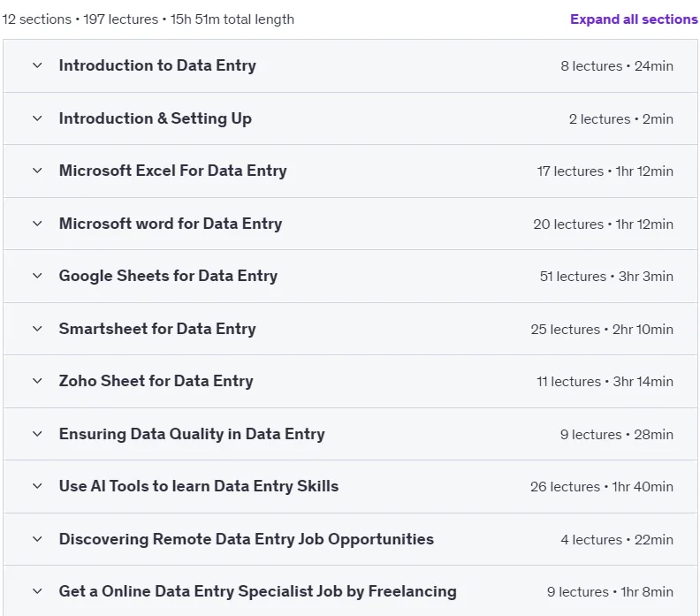The width and height of the screenshot is (700, 616).
Task: Click chevron next to Microsoft word for Data Entry
Action: click(x=37, y=224)
